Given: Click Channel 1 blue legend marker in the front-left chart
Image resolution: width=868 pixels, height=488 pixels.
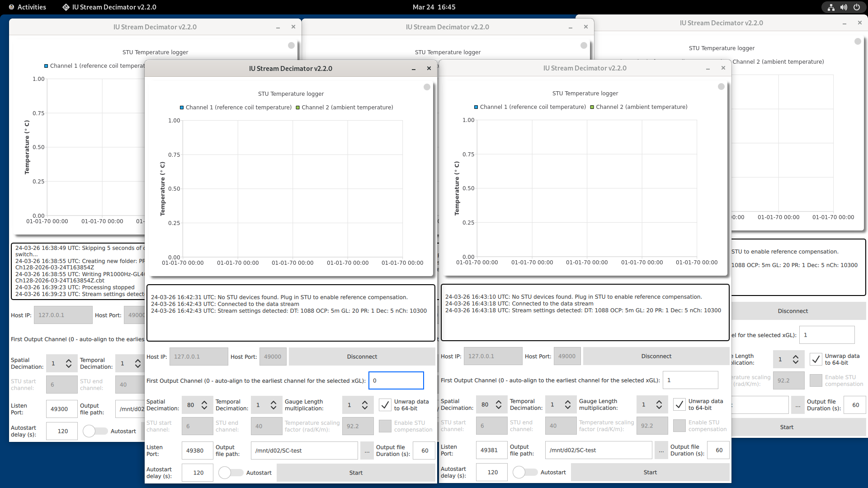Looking at the screenshot, I should [x=182, y=108].
